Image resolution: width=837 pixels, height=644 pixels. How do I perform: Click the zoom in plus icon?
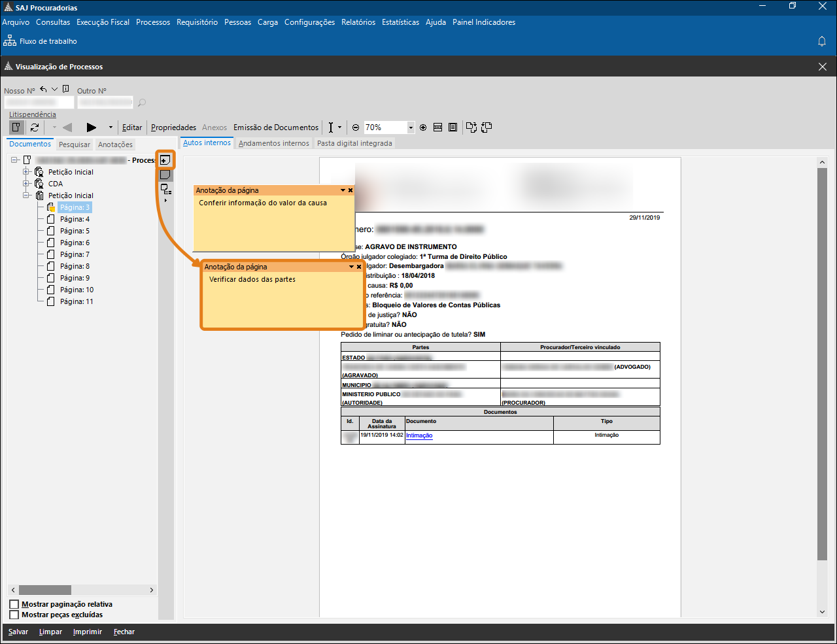[423, 127]
